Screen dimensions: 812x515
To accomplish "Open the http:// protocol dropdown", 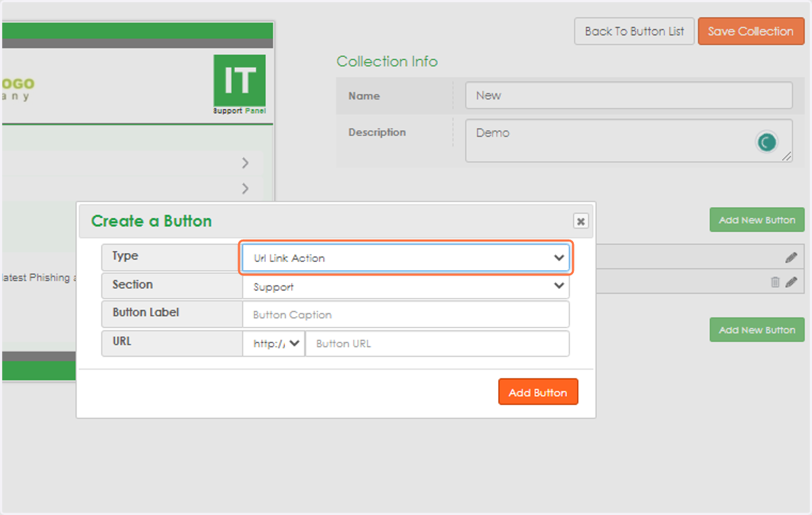I will pyautogui.click(x=274, y=343).
